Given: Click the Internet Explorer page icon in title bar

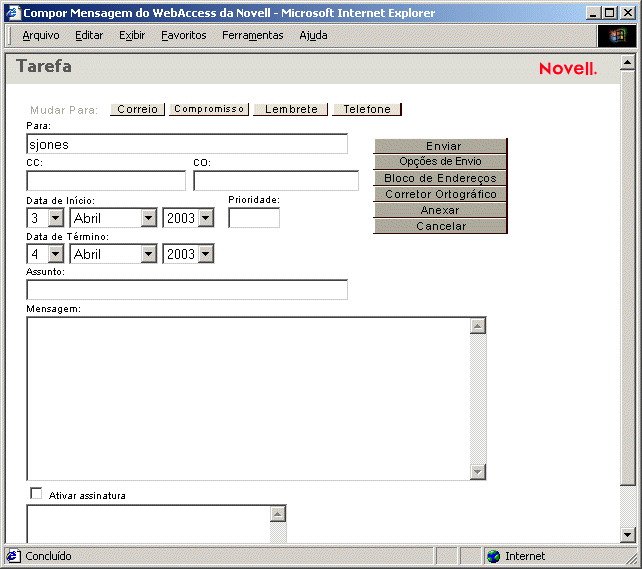Looking at the screenshot, I should tap(13, 13).
